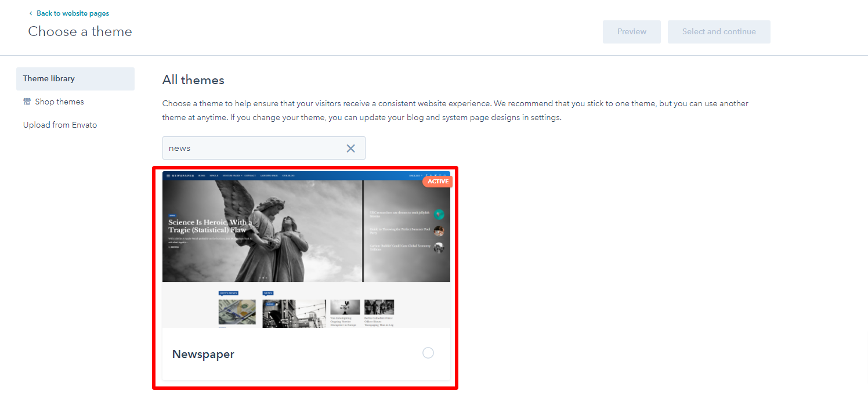
Task: Select the Newspaper theme radio button
Action: [x=428, y=353]
